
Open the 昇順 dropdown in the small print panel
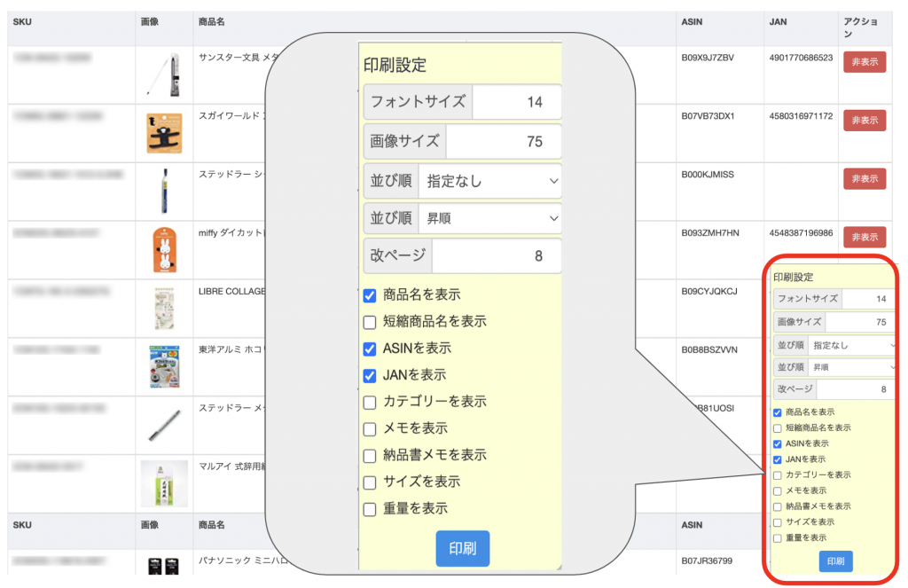pos(852,367)
